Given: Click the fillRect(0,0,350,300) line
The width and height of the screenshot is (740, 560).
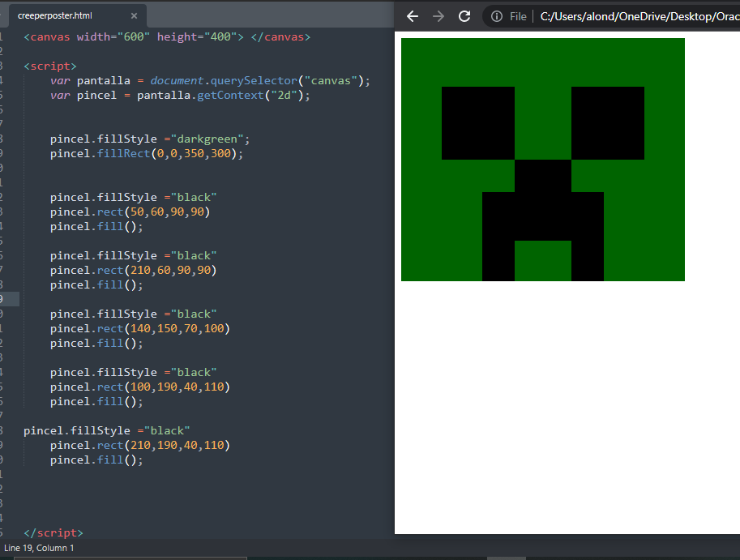Looking at the screenshot, I should point(147,154).
